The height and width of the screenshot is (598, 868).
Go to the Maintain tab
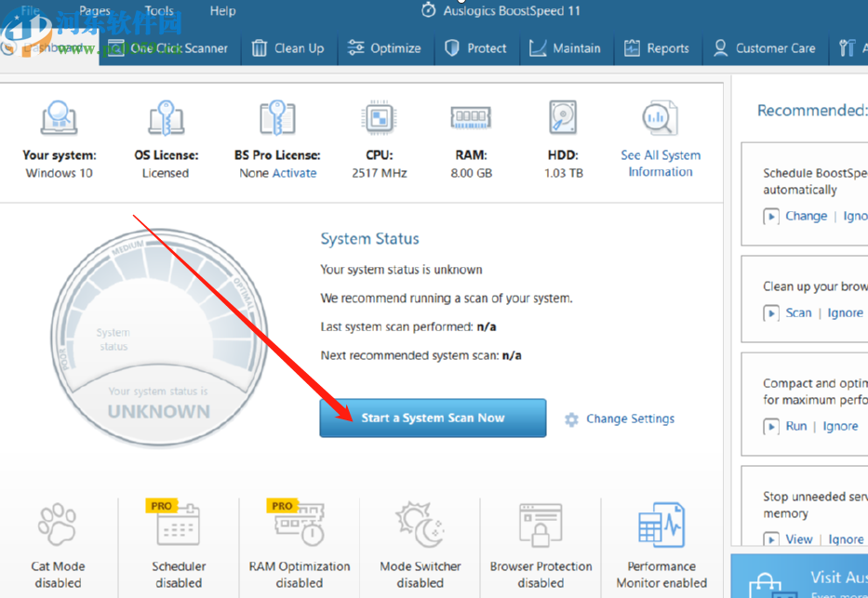(x=566, y=48)
